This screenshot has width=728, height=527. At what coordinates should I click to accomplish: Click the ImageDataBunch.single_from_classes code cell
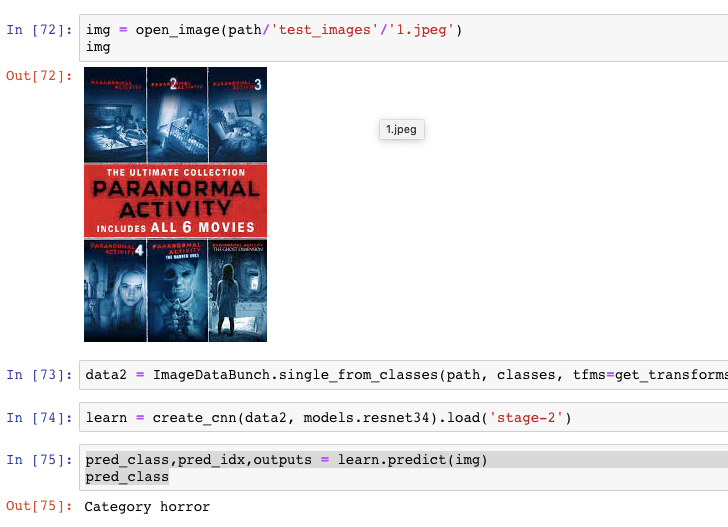[x=403, y=375]
